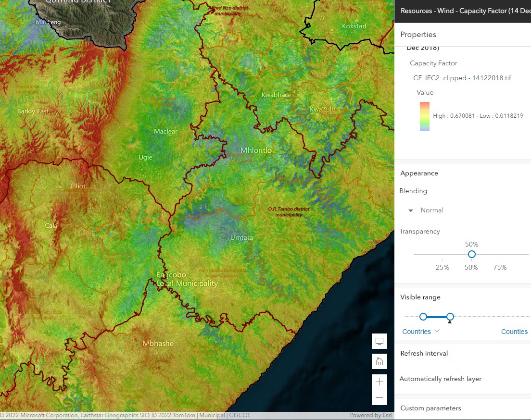This screenshot has height=420, width=531.
Task: Click the fullscreen monitor icon on the map
Action: click(379, 341)
